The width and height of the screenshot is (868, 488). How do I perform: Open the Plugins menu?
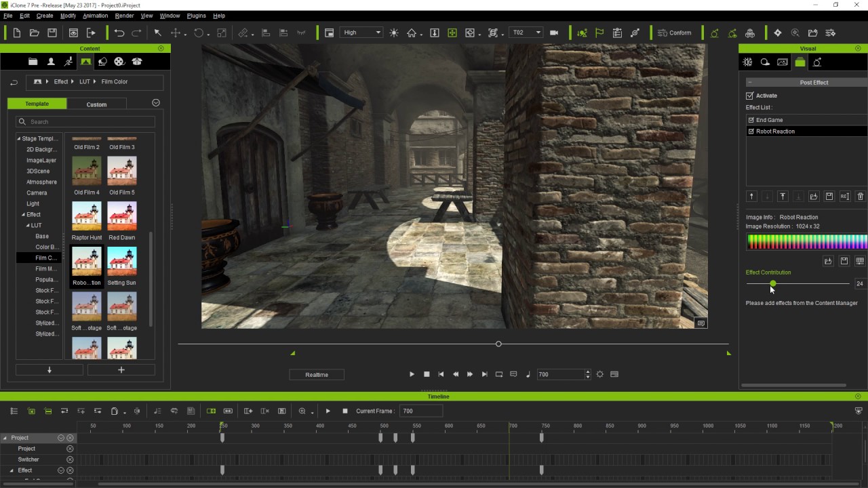click(x=196, y=16)
